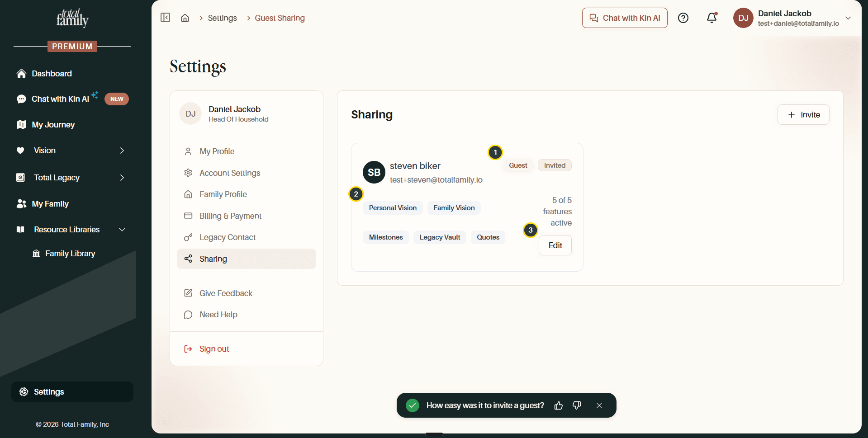Screen dimensions: 868x438
Task: Click the Billing credit card icon
Action: click(x=188, y=216)
